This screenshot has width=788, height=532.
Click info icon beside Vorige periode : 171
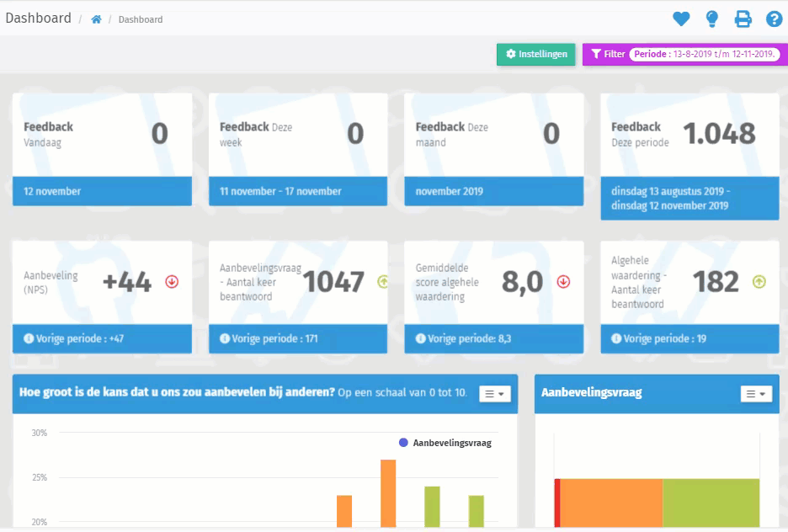225,338
